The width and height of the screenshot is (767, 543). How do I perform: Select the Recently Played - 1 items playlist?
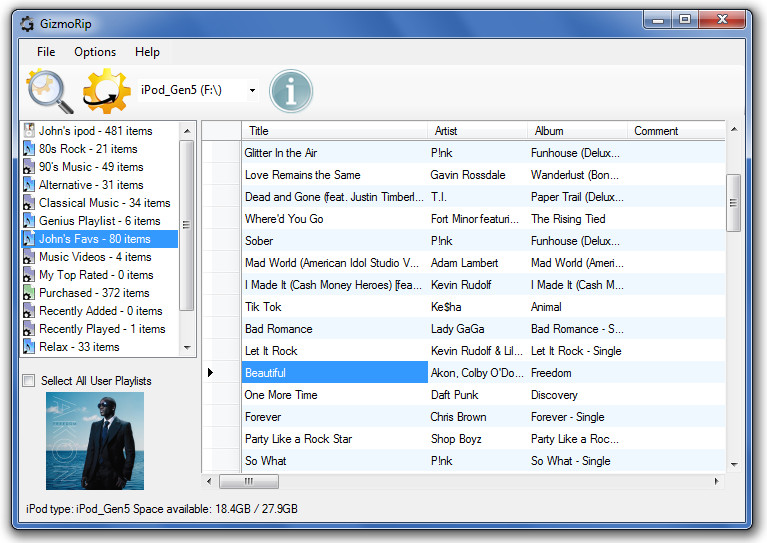point(102,329)
